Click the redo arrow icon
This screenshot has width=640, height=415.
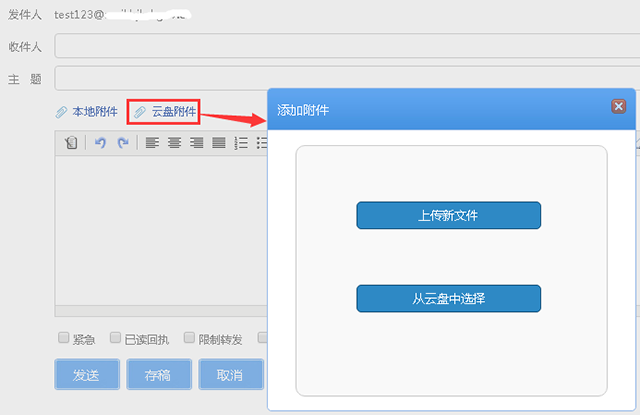click(x=123, y=143)
